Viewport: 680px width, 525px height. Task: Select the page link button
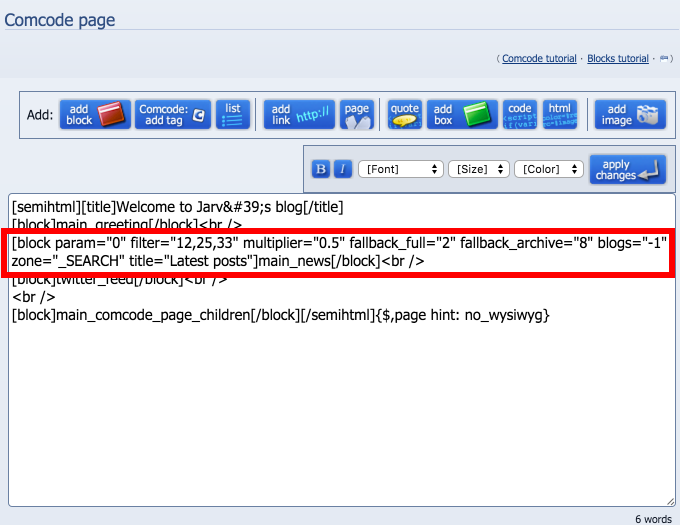[356, 114]
